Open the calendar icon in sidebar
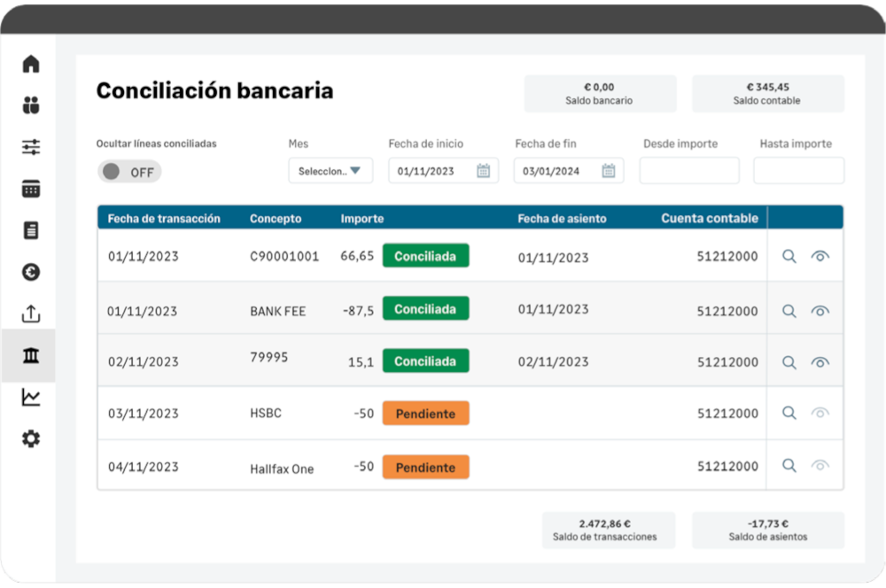Viewport: 886px width, 588px height. tap(31, 189)
